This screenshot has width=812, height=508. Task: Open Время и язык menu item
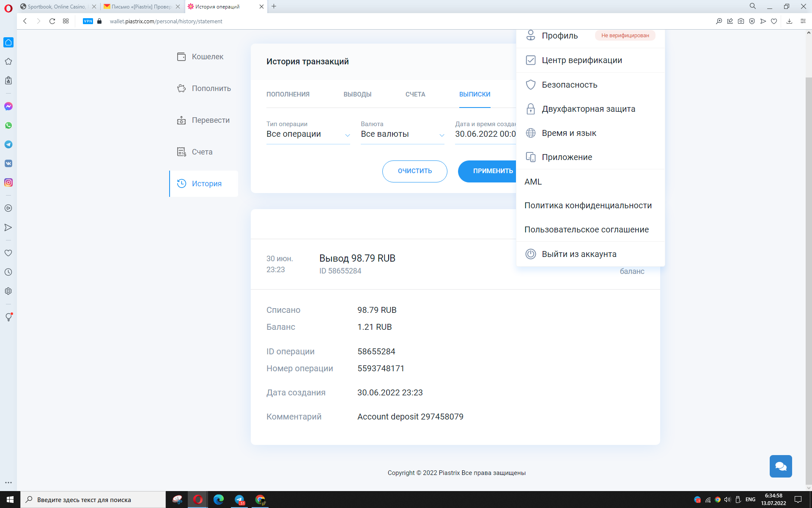[590, 133]
